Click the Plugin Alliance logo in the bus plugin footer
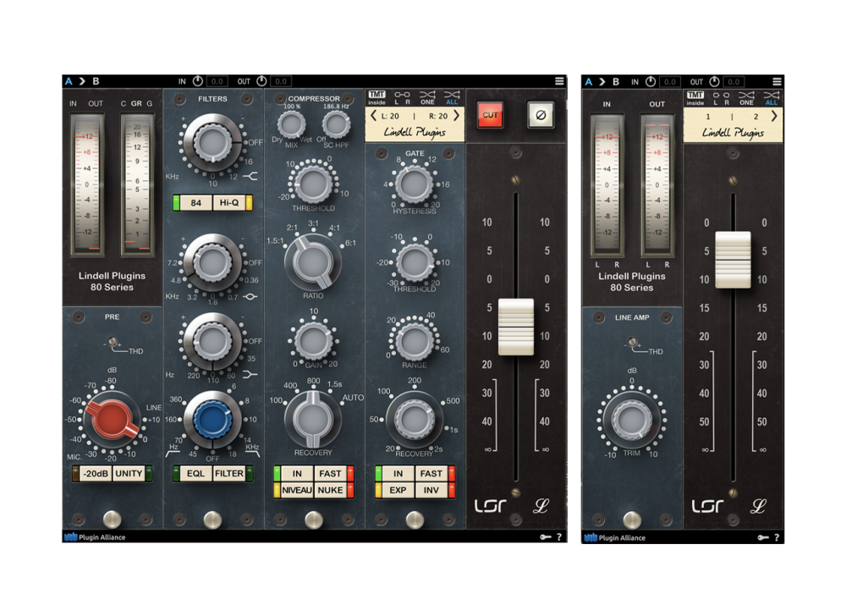The image size is (846, 616). pos(615,538)
